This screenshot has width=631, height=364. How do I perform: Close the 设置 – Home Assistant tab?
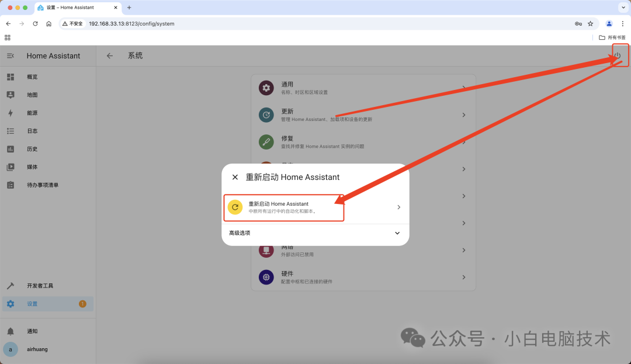point(116,8)
